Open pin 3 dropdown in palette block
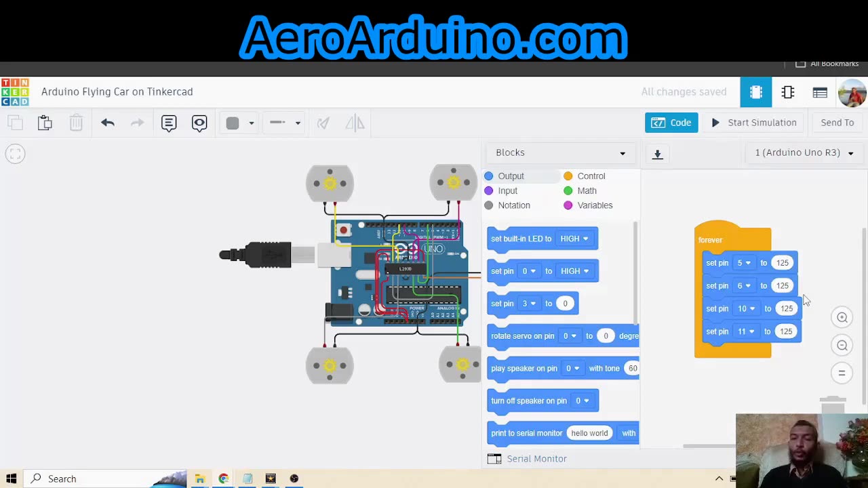Image resolution: width=868 pixels, height=488 pixels. pyautogui.click(x=529, y=304)
